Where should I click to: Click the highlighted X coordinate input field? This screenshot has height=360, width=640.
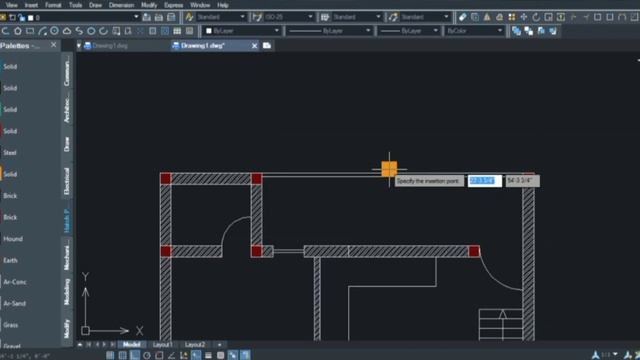[x=485, y=181]
